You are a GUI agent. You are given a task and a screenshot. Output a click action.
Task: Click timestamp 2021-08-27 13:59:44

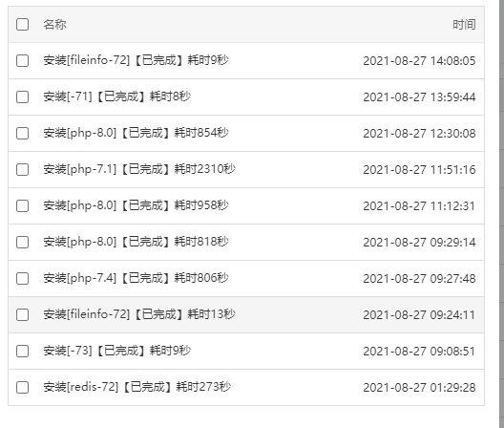419,97
